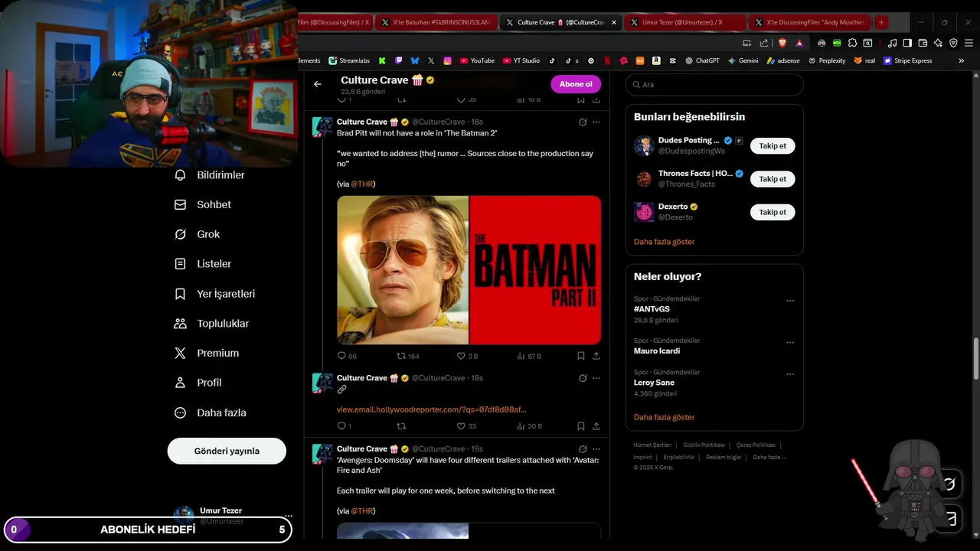Open browser hamburger main menu
The width and height of the screenshot is (980, 551).
[x=969, y=43]
